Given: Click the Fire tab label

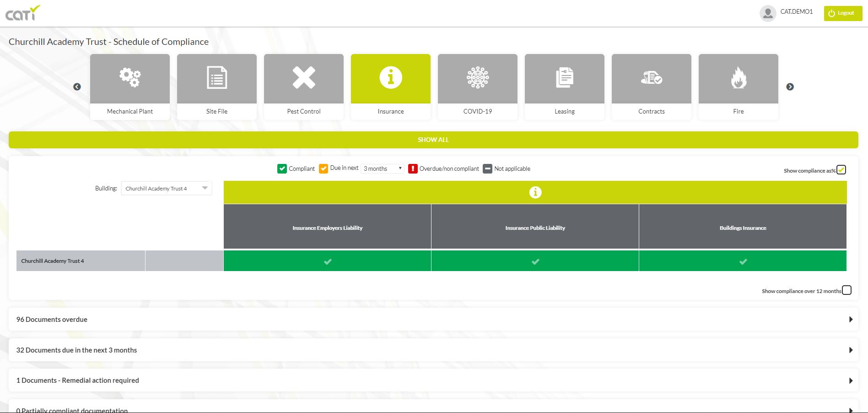Looking at the screenshot, I should pyautogui.click(x=739, y=111).
